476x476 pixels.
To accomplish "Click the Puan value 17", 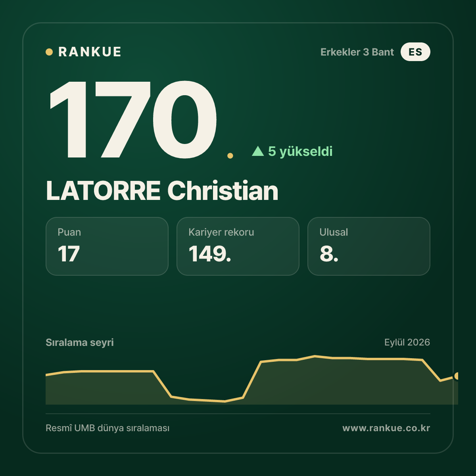I will click(x=69, y=254).
